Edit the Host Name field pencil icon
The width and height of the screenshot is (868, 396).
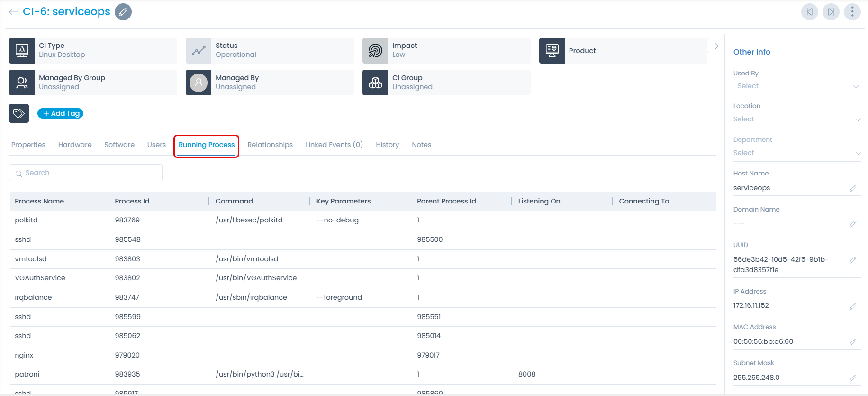(x=852, y=188)
